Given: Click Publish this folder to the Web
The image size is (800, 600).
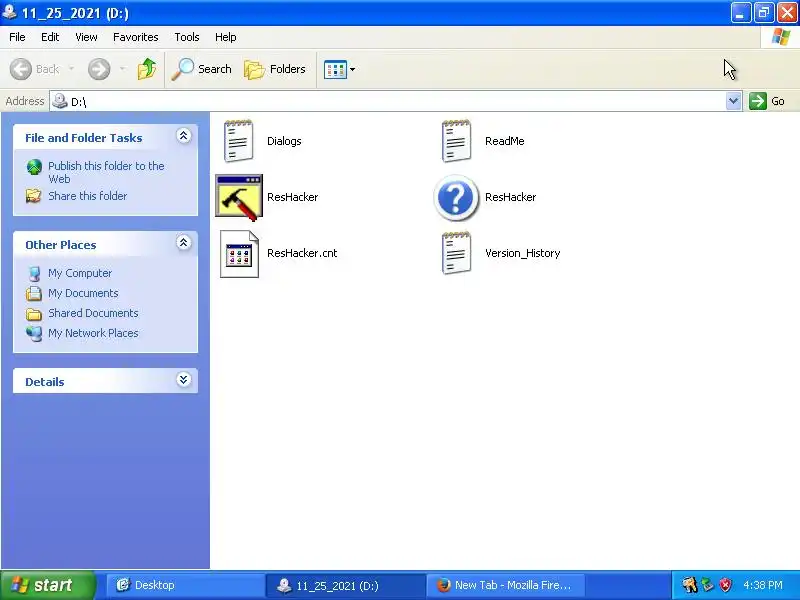Looking at the screenshot, I should click(106, 172).
